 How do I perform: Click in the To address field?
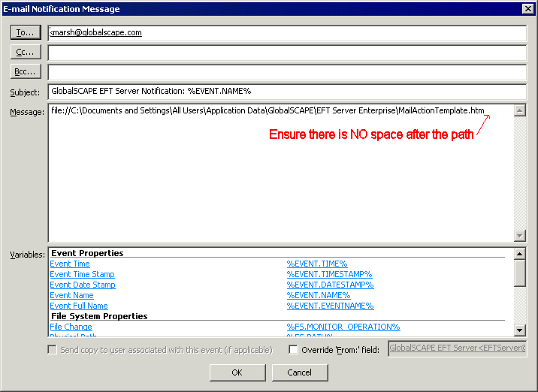[x=286, y=33]
